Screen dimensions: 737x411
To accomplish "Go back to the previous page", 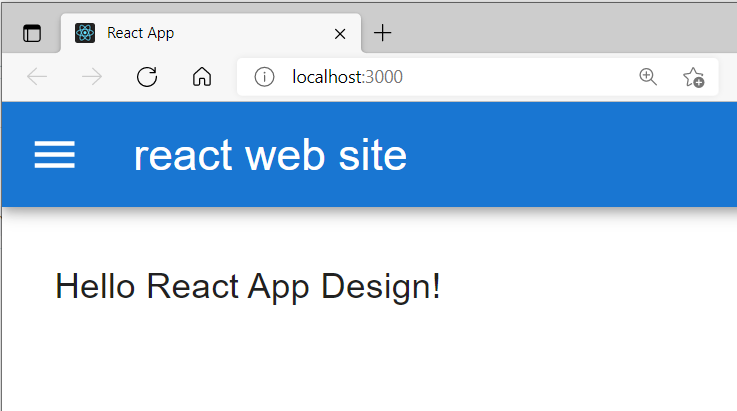I will 37,77.
